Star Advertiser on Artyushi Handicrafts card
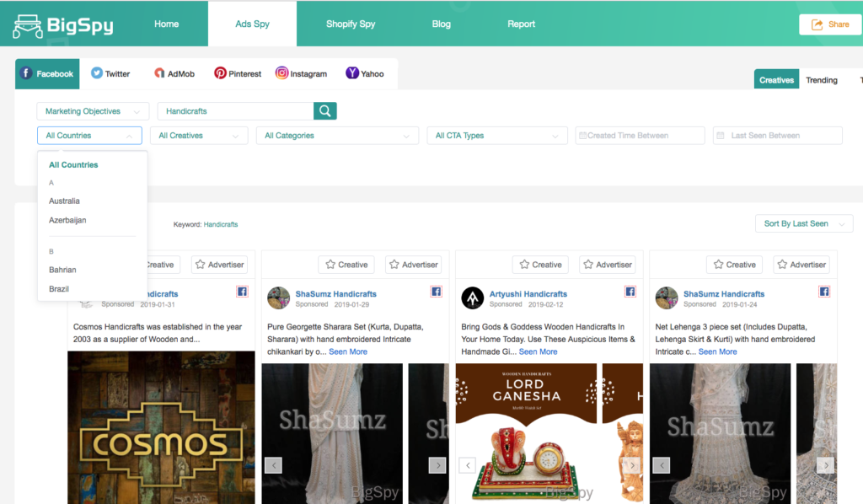Image resolution: width=863 pixels, height=504 pixels. (x=608, y=265)
